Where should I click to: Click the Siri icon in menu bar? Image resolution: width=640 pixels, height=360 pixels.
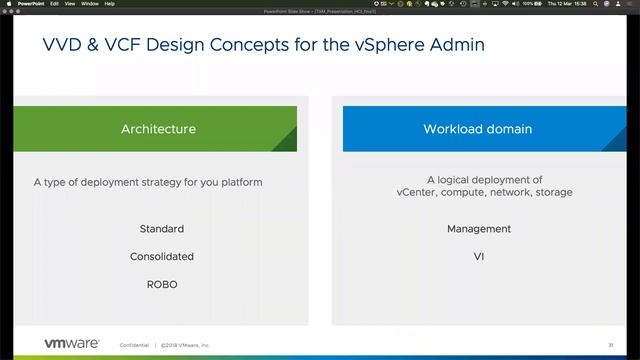tap(607, 4)
